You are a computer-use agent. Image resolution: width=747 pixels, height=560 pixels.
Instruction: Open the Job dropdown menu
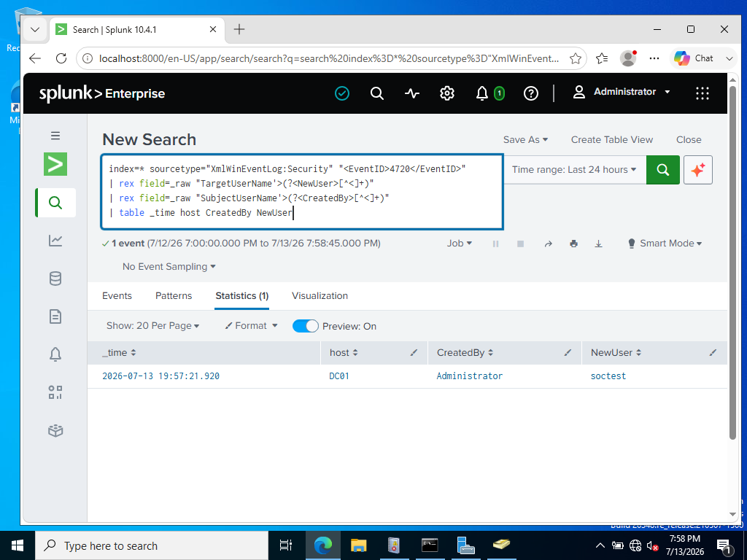pos(460,244)
